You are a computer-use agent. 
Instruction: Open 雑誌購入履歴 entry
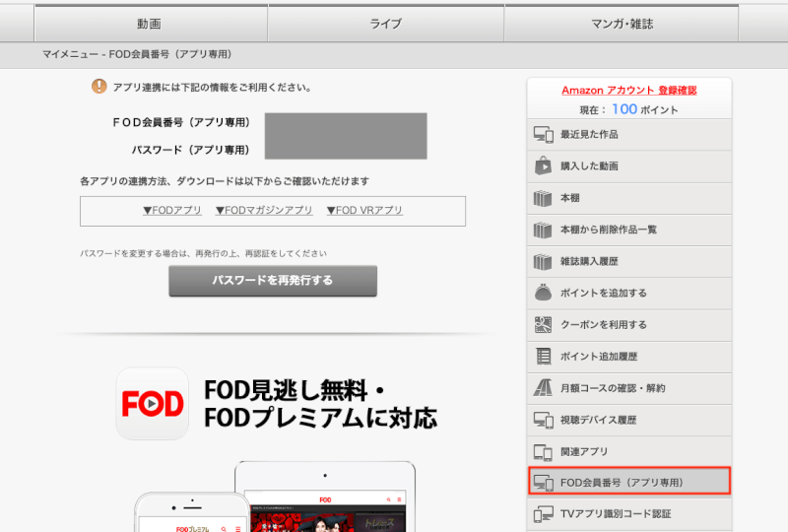[x=629, y=261]
